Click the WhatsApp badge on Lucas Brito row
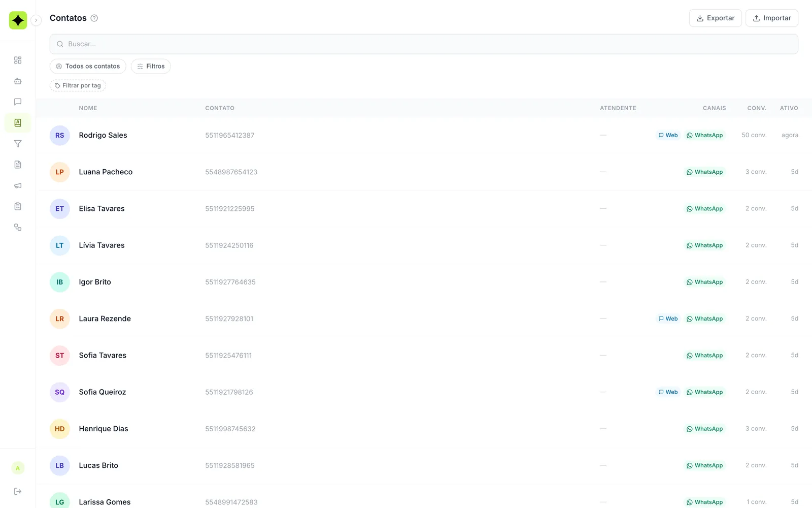The height and width of the screenshot is (508, 812). (704, 466)
